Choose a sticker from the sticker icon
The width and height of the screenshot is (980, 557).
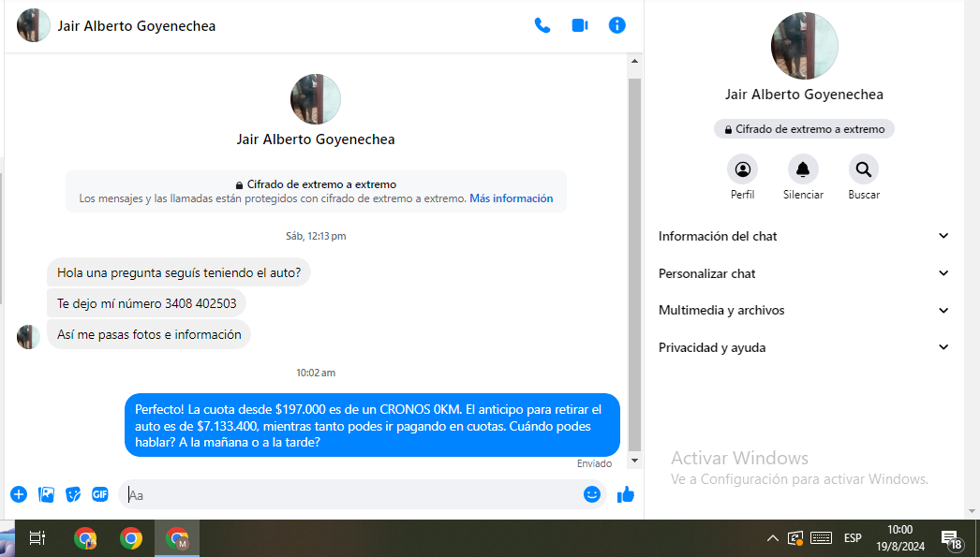tap(73, 494)
